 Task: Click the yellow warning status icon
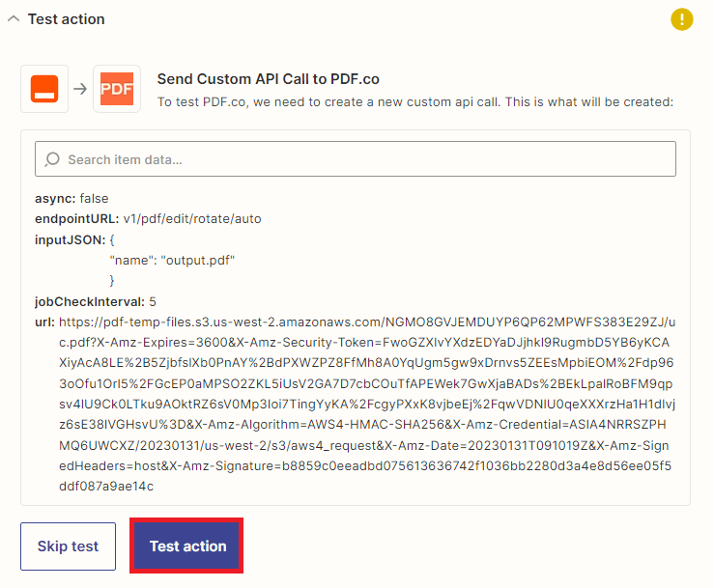click(682, 19)
